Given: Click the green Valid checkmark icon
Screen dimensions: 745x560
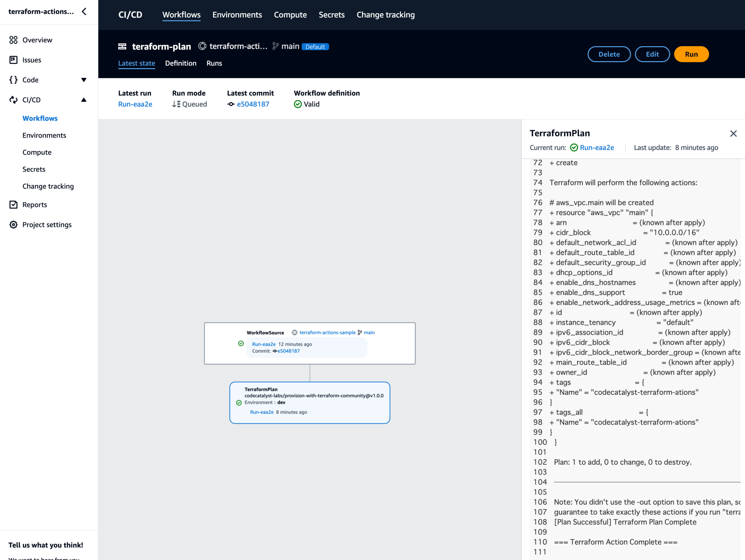Looking at the screenshot, I should point(297,104).
